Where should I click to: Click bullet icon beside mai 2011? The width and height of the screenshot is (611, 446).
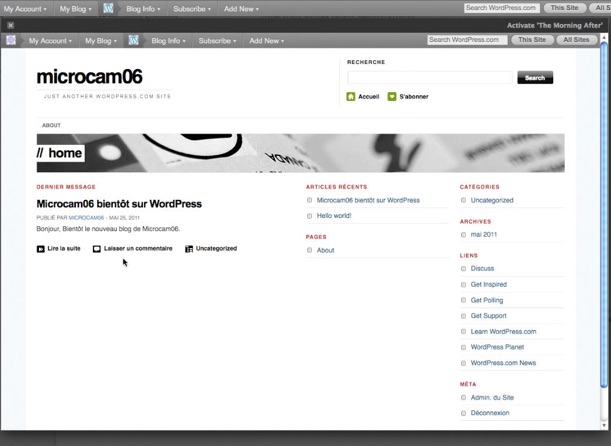tap(463, 235)
